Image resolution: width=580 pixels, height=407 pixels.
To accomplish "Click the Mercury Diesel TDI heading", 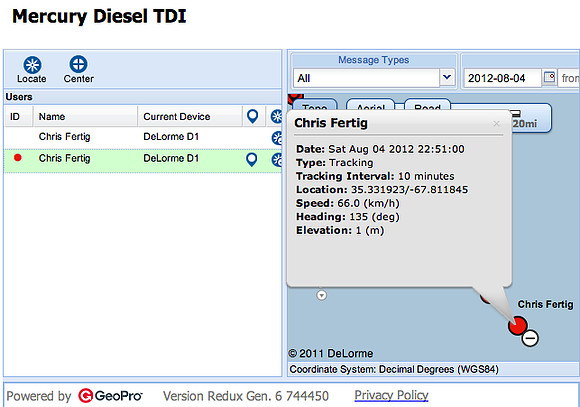I will [99, 16].
